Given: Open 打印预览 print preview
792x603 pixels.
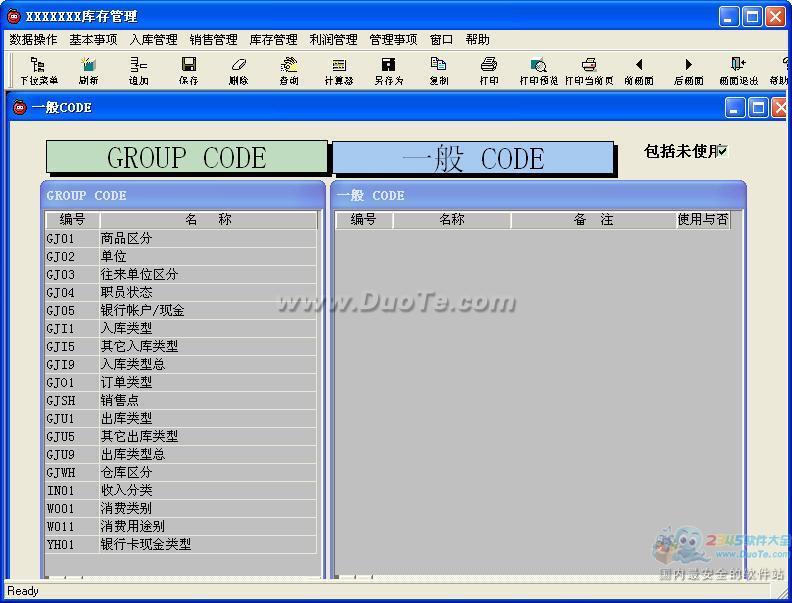Looking at the screenshot, I should point(538,70).
